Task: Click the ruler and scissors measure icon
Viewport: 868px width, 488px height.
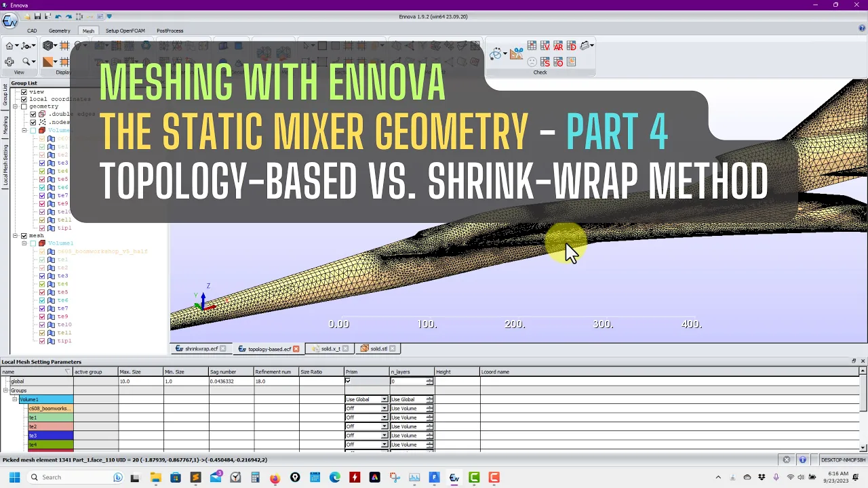Action: [517, 52]
